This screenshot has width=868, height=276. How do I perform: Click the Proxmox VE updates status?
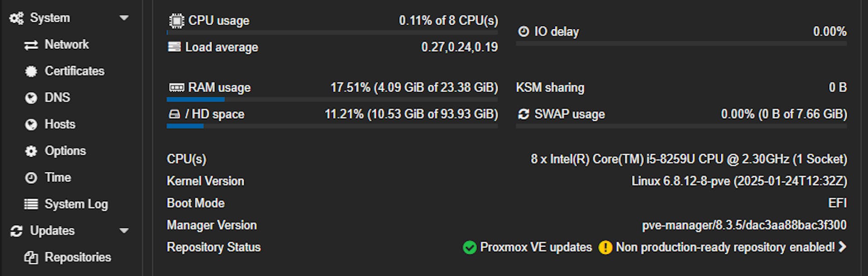pos(535,247)
